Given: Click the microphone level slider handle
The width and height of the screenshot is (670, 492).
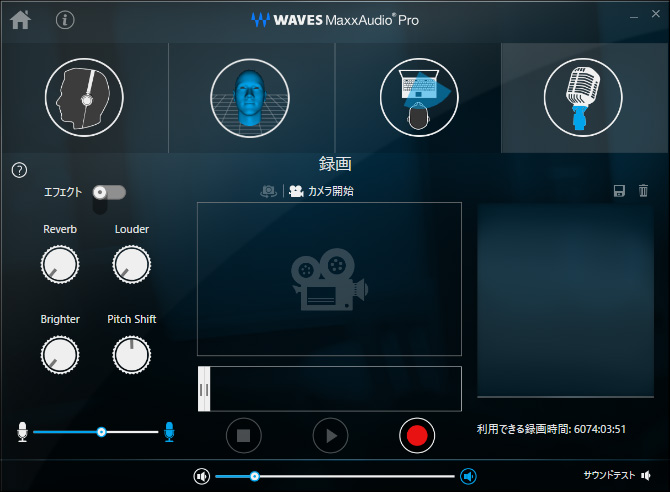Looking at the screenshot, I should point(101,432).
